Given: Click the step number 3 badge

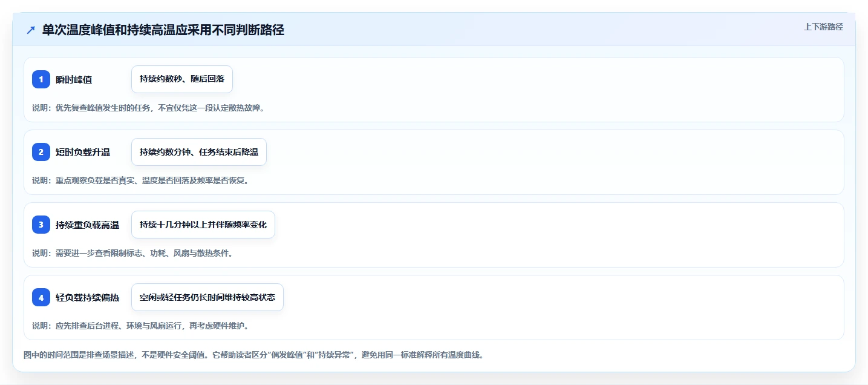Looking at the screenshot, I should (x=41, y=225).
